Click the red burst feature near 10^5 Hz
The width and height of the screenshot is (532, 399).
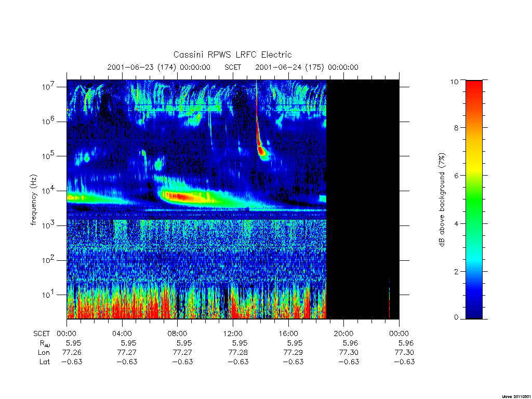261,150
